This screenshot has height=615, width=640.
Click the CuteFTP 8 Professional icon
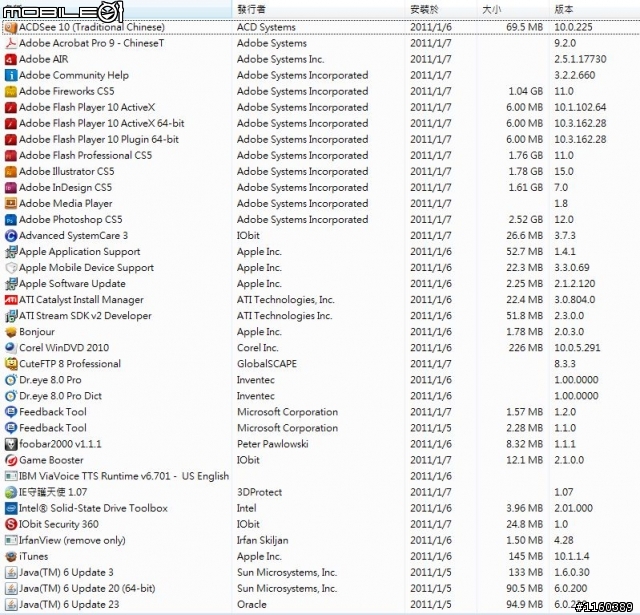point(11,364)
